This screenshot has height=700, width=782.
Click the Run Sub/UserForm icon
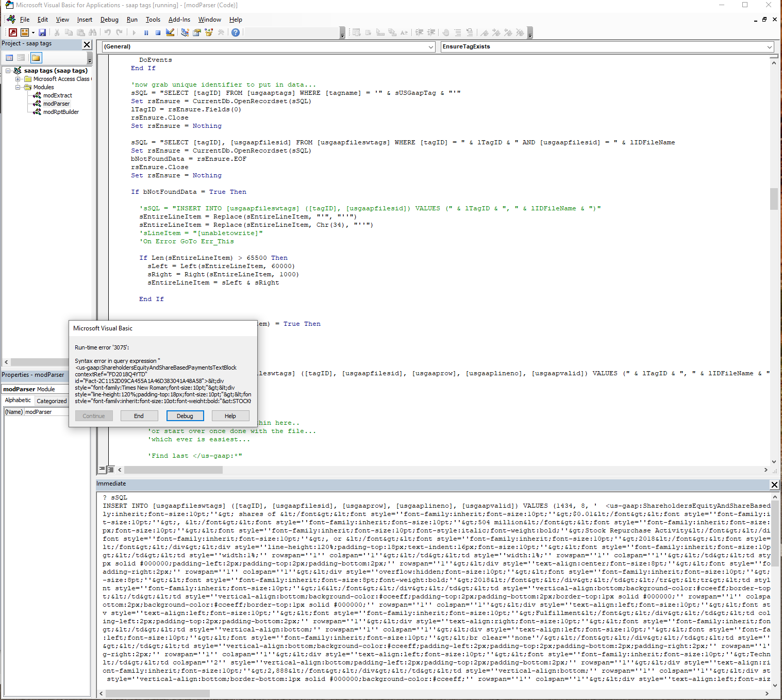[x=133, y=32]
